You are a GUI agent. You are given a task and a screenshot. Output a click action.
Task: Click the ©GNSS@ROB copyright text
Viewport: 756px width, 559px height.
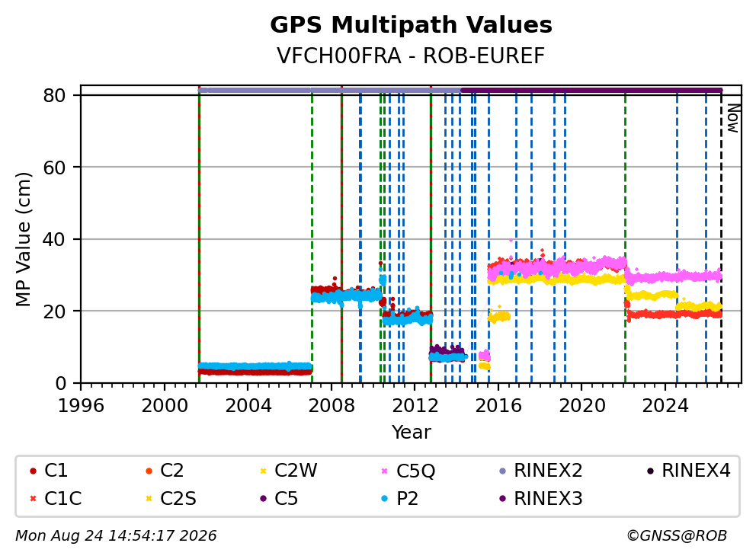click(x=677, y=536)
